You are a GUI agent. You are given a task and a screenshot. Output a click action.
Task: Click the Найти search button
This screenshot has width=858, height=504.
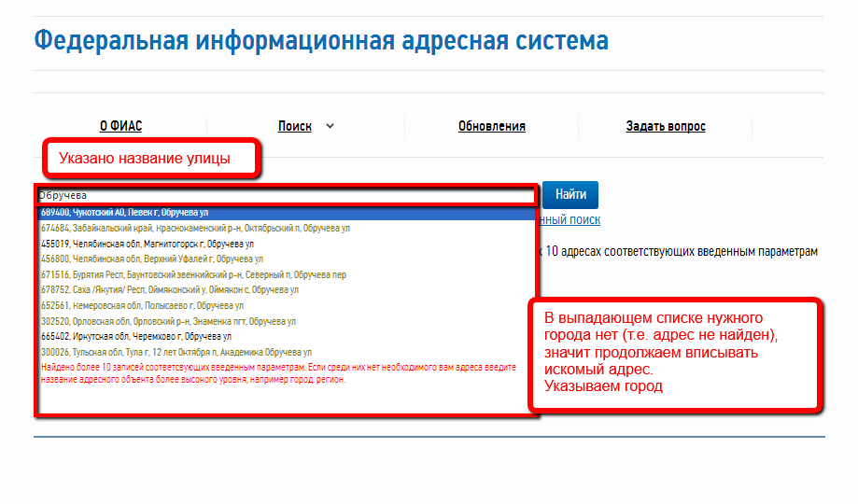click(570, 195)
